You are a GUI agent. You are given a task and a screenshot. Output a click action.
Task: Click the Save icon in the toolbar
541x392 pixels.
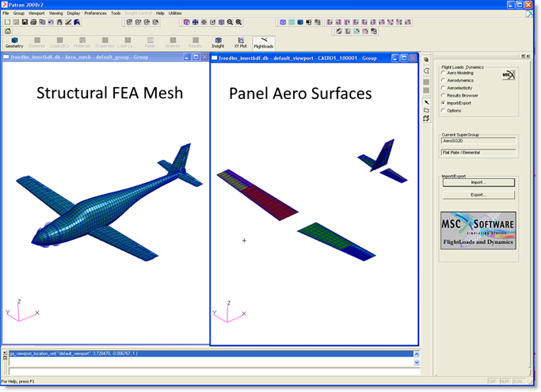pos(25,22)
